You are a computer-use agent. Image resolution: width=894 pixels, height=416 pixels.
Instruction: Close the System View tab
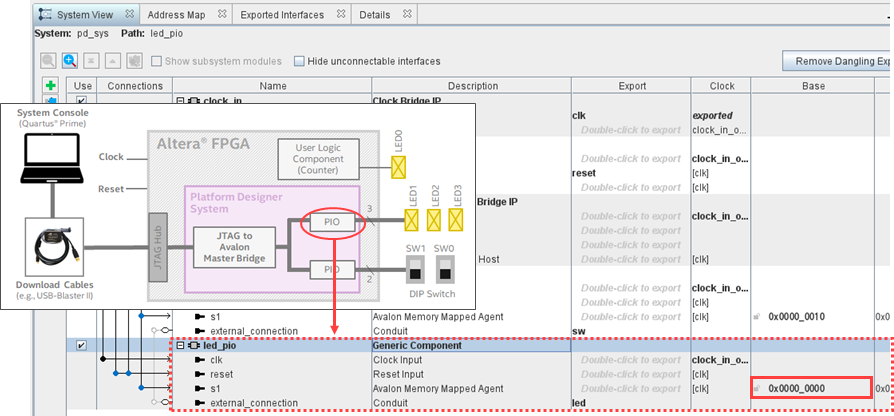128,15
